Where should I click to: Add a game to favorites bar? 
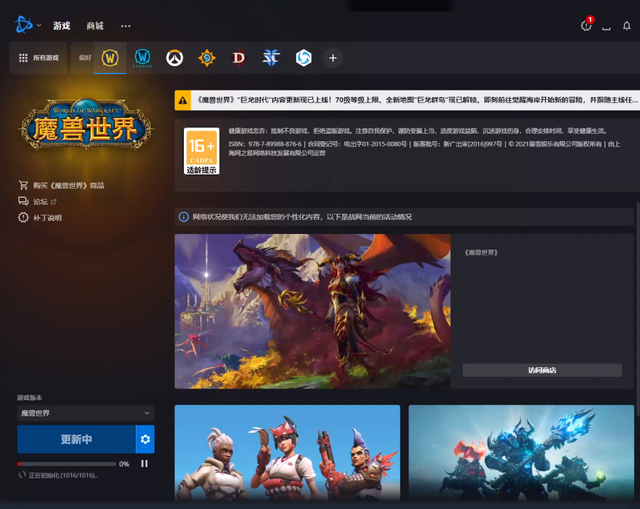click(x=333, y=58)
